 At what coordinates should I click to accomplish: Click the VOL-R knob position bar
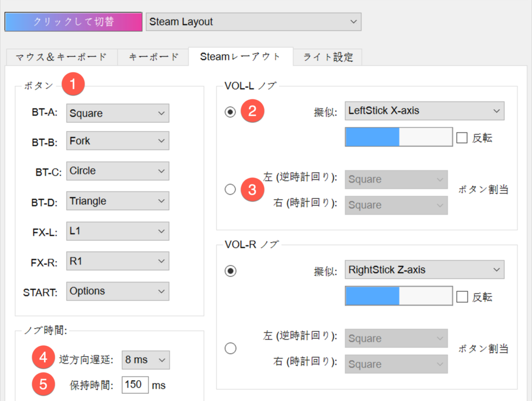click(x=398, y=296)
